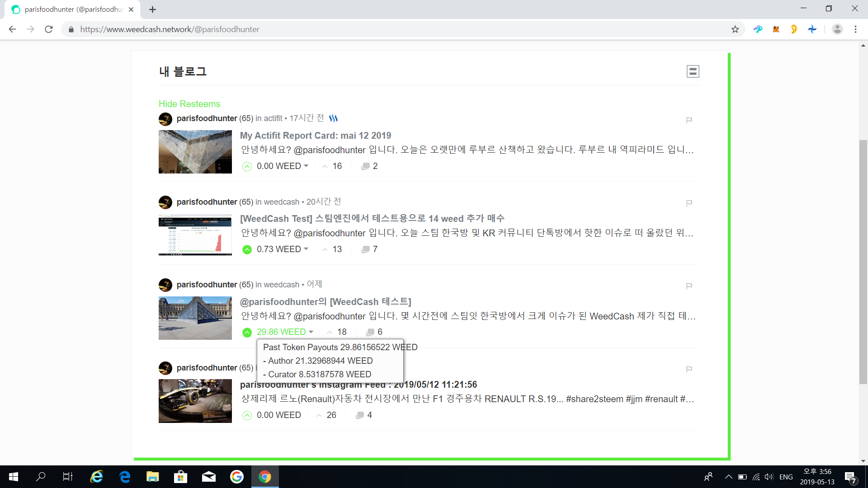The image size is (868, 488).
Task: Open the Renault F1 car thumbnail
Action: click(195, 401)
